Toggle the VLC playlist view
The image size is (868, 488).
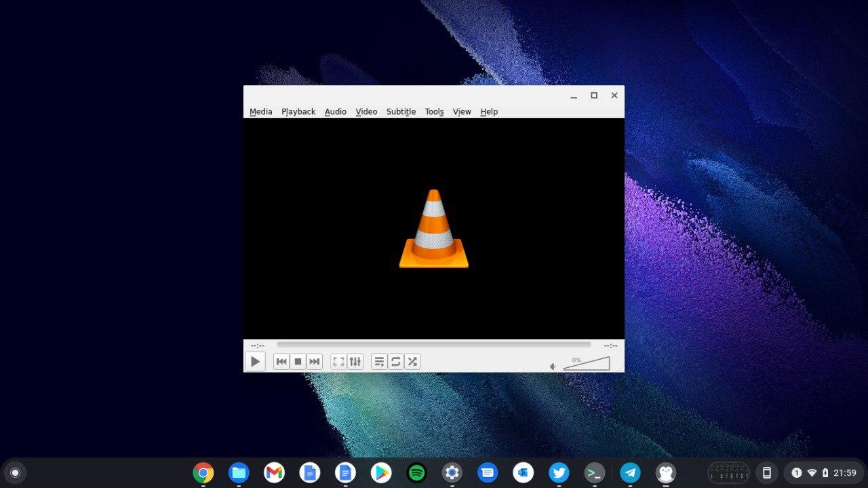pyautogui.click(x=379, y=362)
